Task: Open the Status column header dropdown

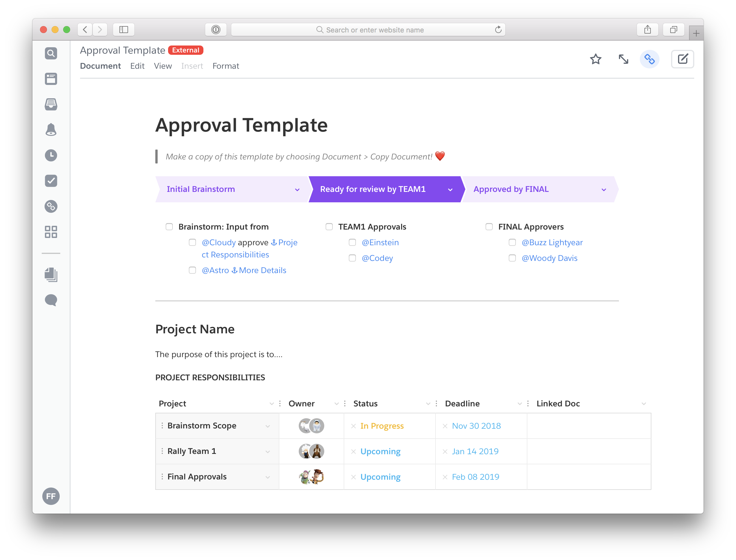Action: pos(428,404)
